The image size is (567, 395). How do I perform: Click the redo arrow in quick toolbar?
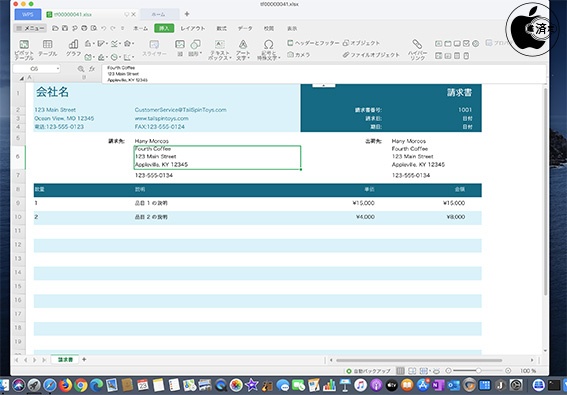click(113, 28)
